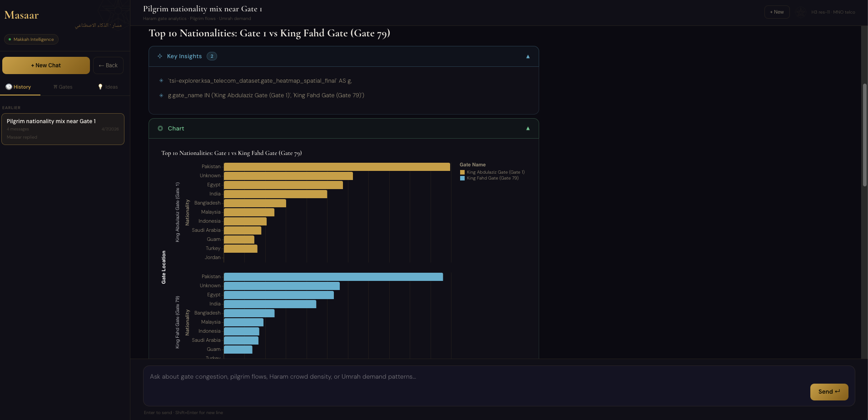The image size is (868, 420).
Task: Switch to the History tab
Action: tap(19, 87)
